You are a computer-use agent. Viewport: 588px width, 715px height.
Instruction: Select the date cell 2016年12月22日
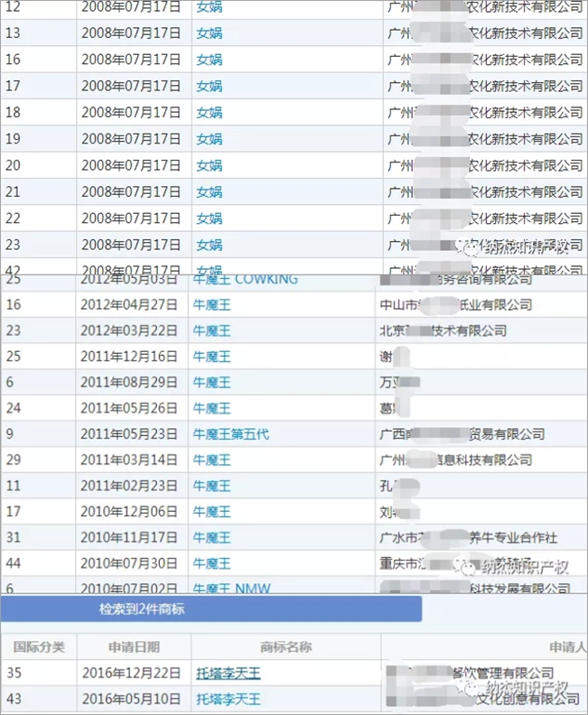tap(131, 673)
